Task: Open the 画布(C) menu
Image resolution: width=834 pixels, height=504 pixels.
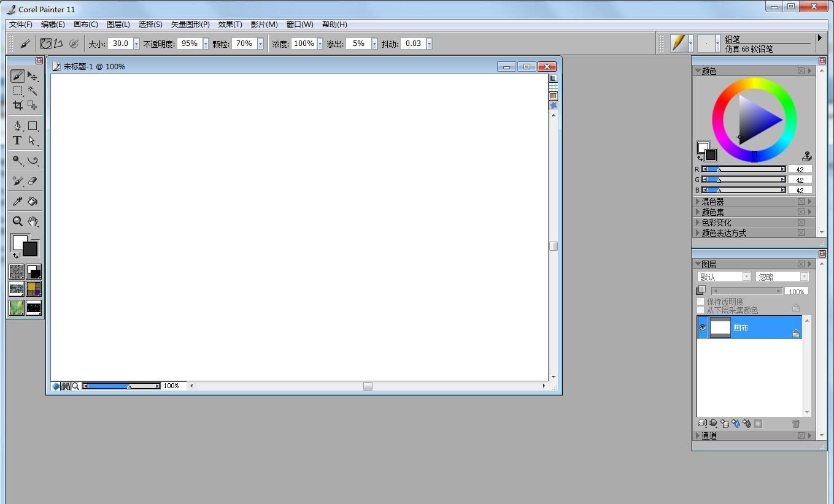Action: tap(86, 25)
